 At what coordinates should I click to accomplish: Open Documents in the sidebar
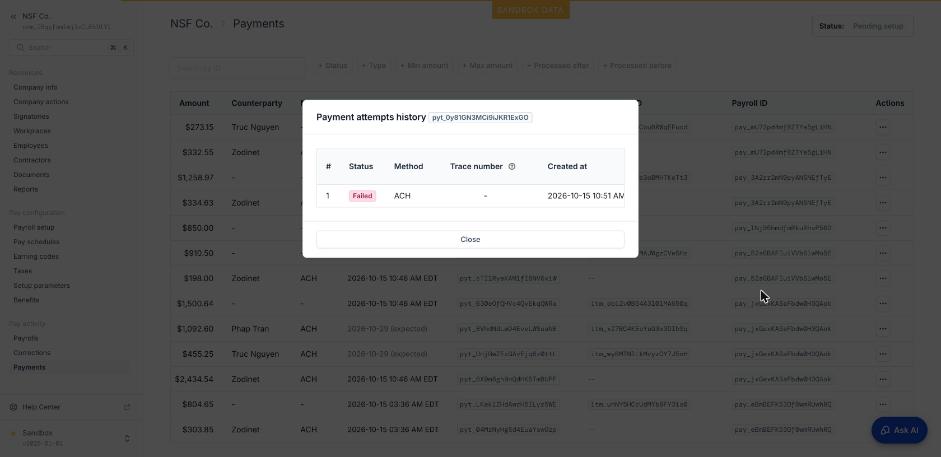pyautogui.click(x=31, y=175)
